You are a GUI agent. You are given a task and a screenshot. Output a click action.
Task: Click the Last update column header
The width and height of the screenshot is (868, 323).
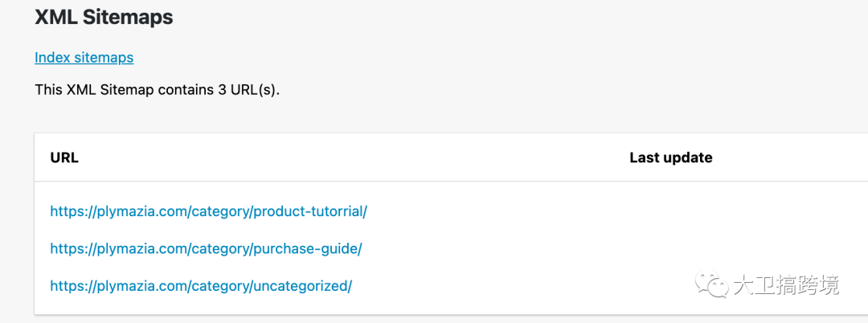coord(670,157)
